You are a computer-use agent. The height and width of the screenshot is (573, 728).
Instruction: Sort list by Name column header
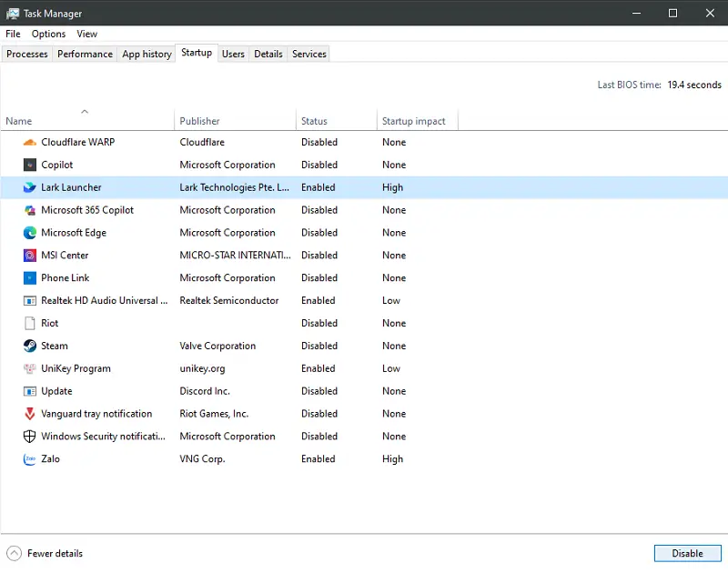pyautogui.click(x=19, y=121)
